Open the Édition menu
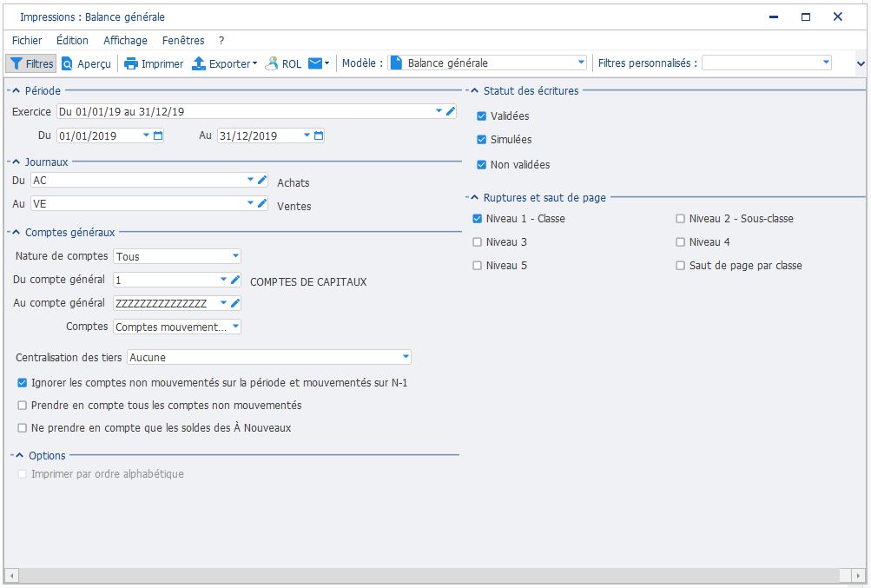This screenshot has width=871, height=588. 72,40
